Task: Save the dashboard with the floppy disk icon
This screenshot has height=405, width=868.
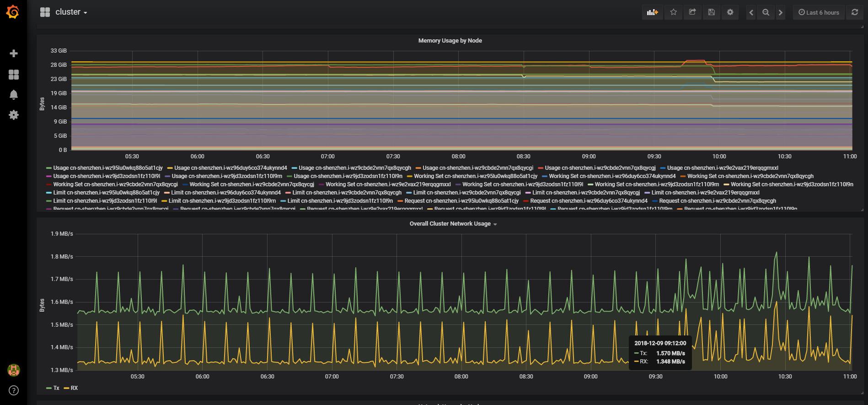Action: (x=711, y=12)
